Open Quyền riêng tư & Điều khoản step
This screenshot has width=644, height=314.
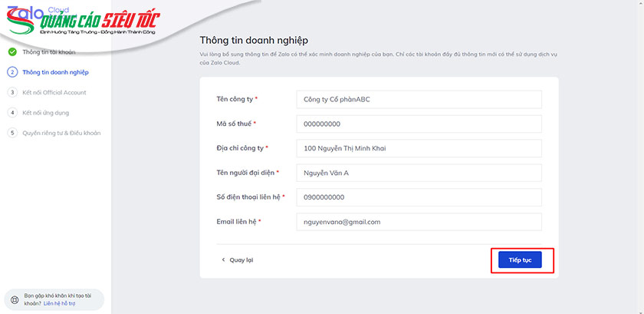(61, 133)
